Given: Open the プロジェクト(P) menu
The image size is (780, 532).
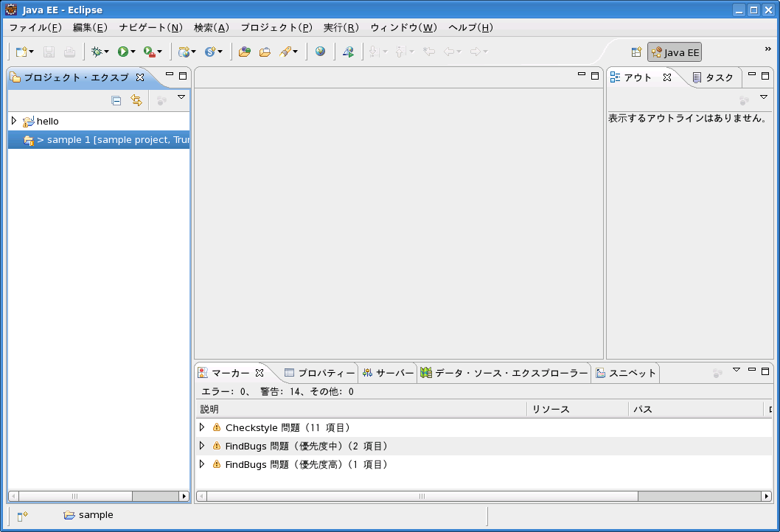Looking at the screenshot, I should tap(276, 27).
